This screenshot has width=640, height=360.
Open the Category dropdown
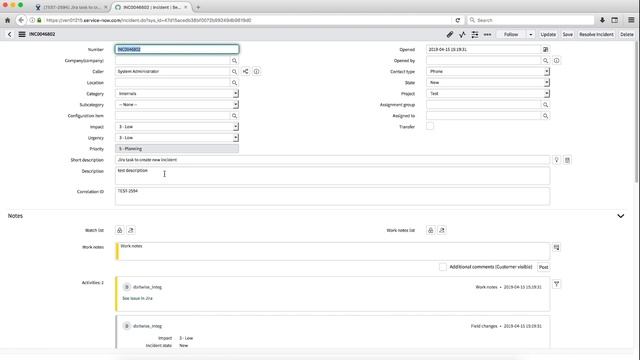point(177,94)
